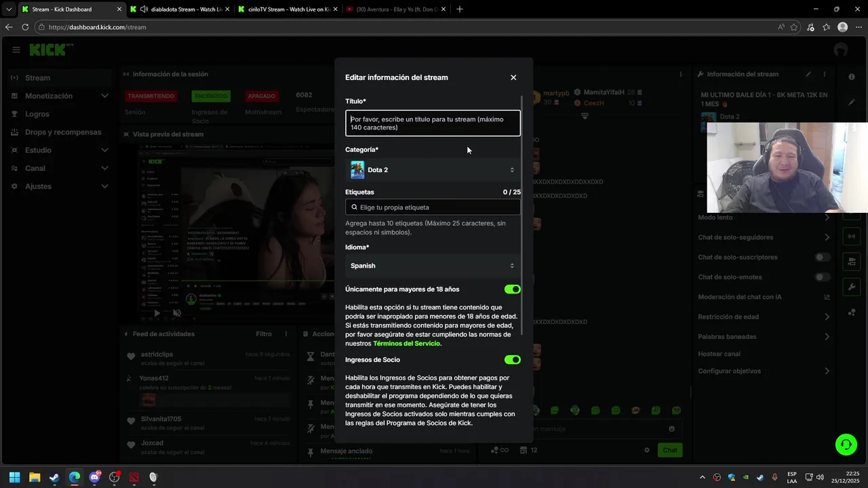Viewport: 868px width, 488px height.
Task: Click the Mensaje anclado entry
Action: [x=346, y=451]
